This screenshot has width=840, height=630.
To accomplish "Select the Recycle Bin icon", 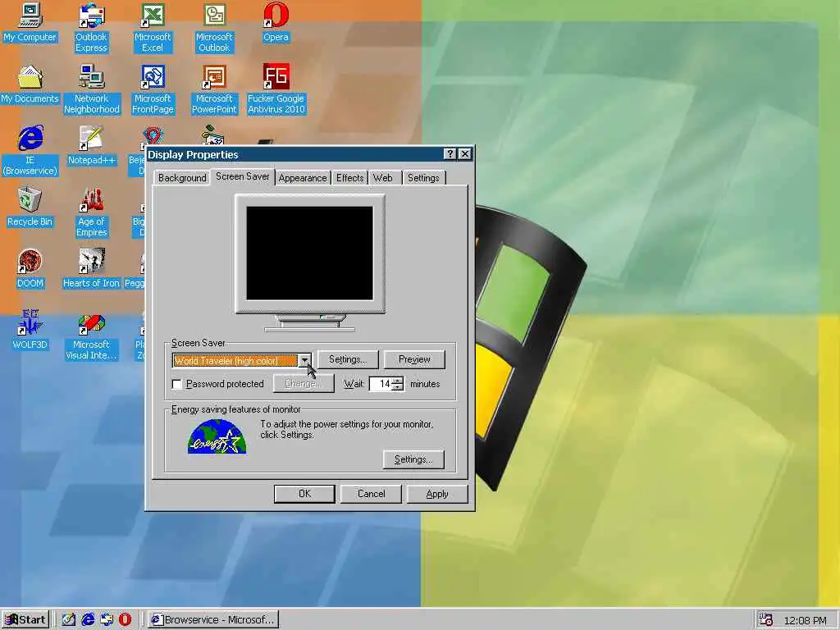I will pyautogui.click(x=30, y=208).
